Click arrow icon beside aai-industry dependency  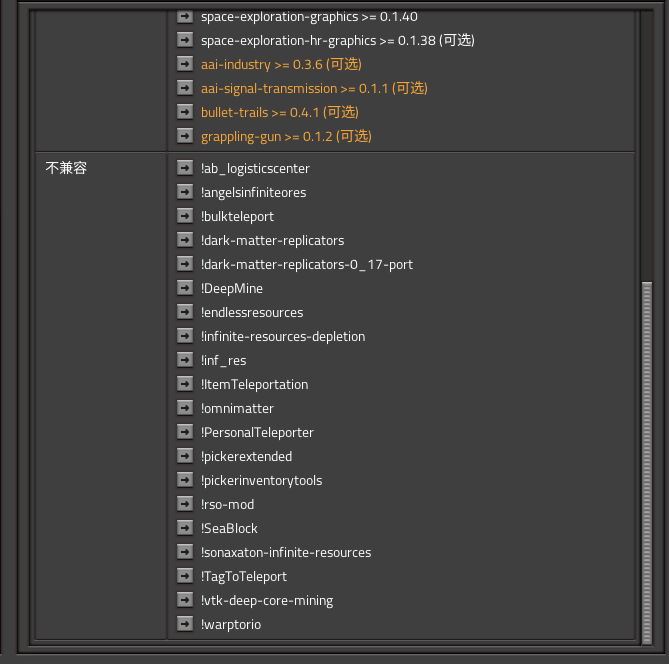tap(184, 64)
